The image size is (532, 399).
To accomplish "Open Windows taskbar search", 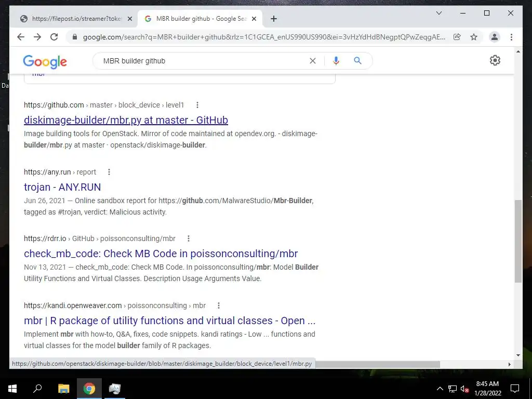I will point(37,389).
